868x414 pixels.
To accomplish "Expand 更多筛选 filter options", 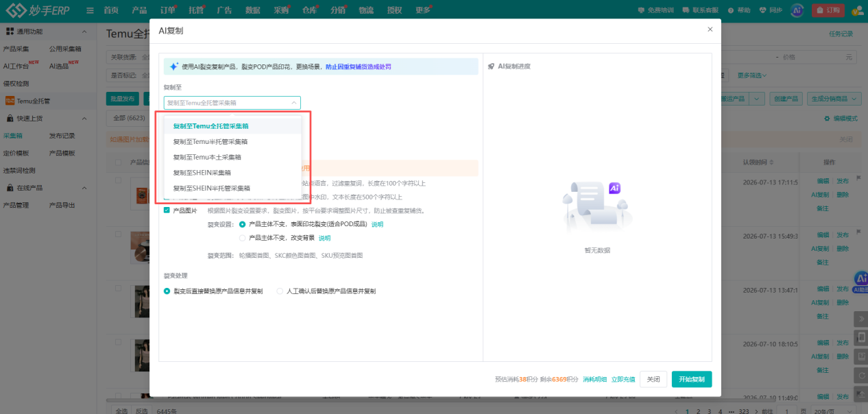I will click(x=752, y=75).
